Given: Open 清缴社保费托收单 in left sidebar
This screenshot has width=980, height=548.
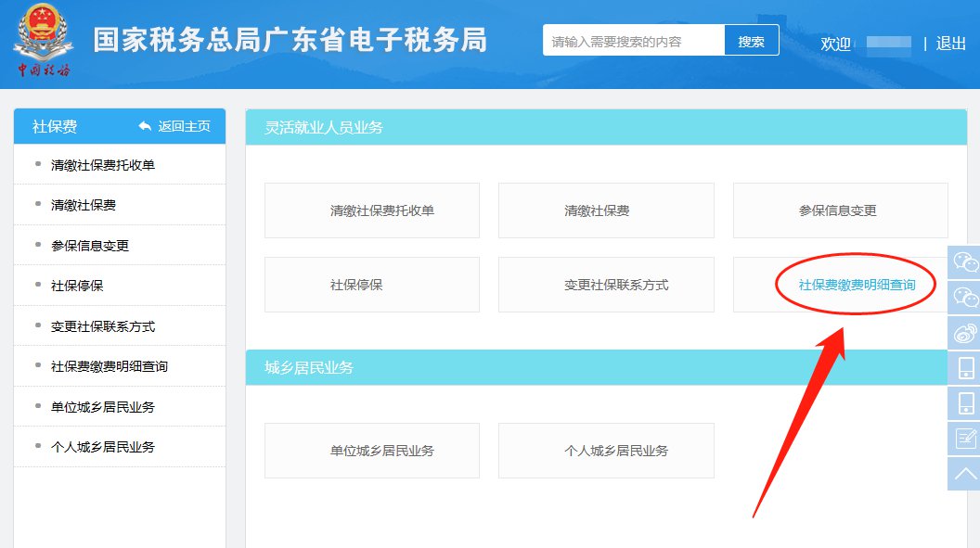Looking at the screenshot, I should tap(103, 165).
